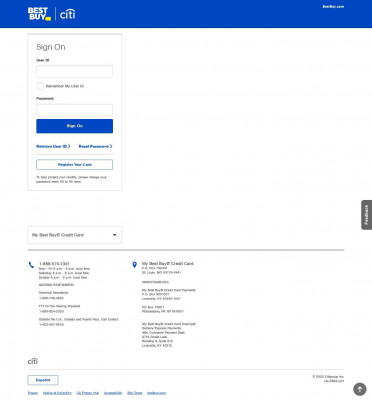Click the Technical Assistance text
Screen dimensions: 372x400
(53, 293)
